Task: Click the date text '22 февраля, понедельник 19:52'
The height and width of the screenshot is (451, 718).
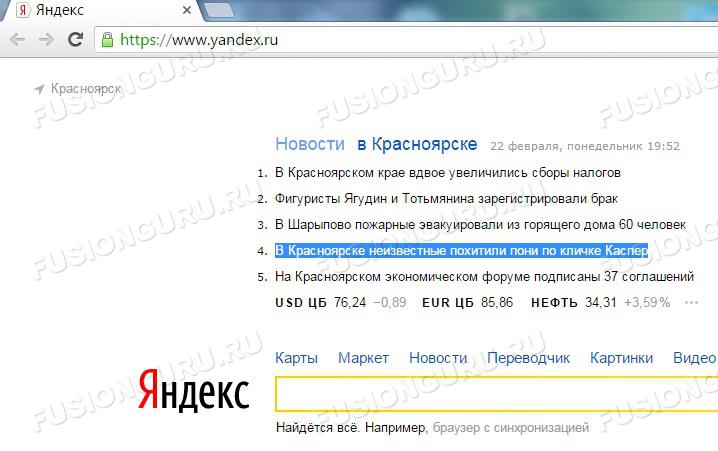Action: (x=585, y=146)
